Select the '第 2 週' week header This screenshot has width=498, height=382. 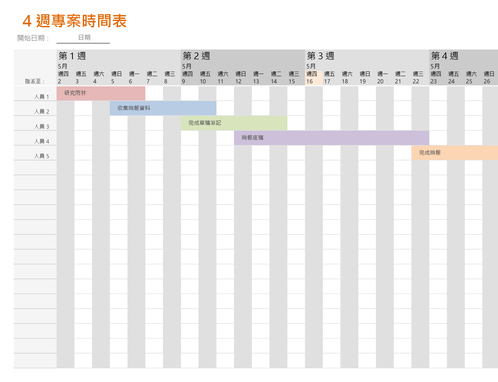pos(196,56)
